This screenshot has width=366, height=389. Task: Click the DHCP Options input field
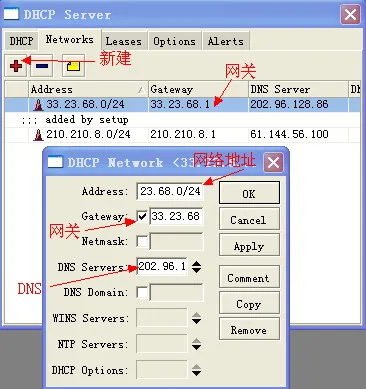[x=162, y=370]
